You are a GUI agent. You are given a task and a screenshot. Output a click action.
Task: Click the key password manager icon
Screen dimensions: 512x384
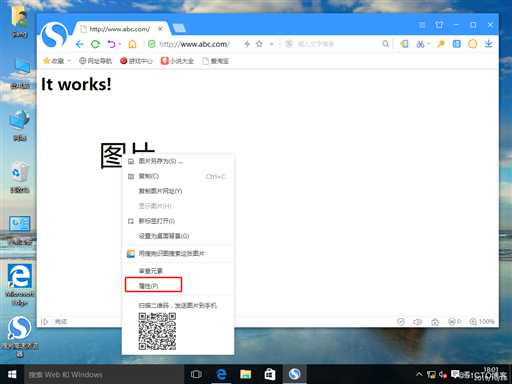coord(441,44)
